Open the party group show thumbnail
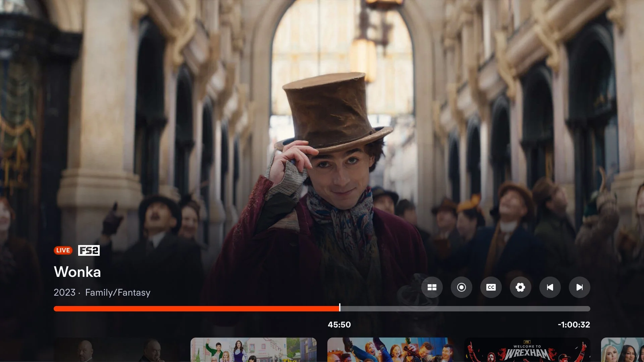Image resolution: width=644 pixels, height=362 pixels. pos(390,350)
